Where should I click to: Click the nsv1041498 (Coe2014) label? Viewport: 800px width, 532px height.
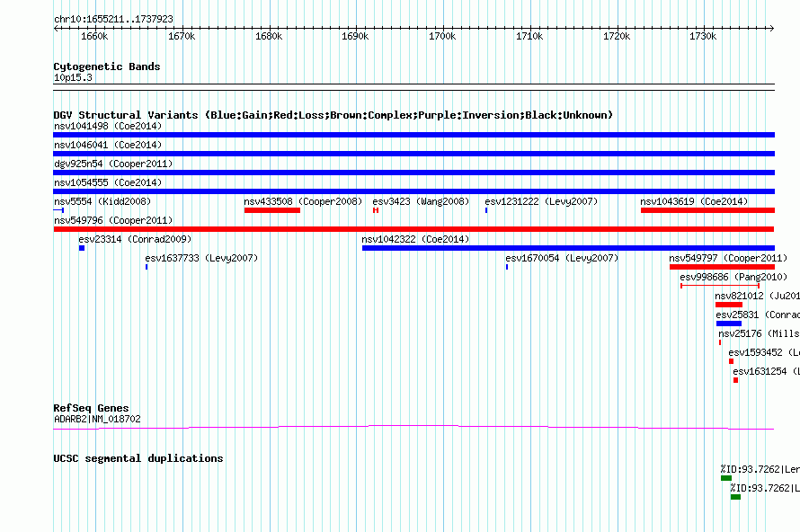coord(108,126)
